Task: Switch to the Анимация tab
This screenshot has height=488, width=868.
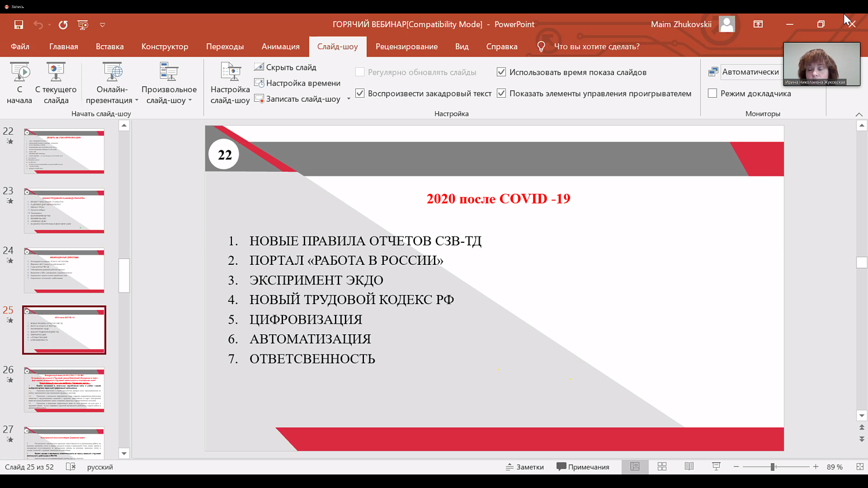Action: [x=281, y=46]
